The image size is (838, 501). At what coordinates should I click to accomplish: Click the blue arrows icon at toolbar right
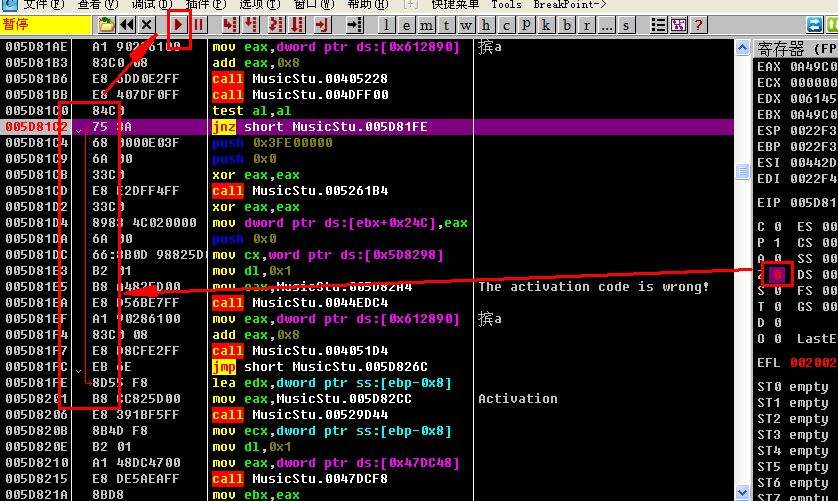(814, 25)
